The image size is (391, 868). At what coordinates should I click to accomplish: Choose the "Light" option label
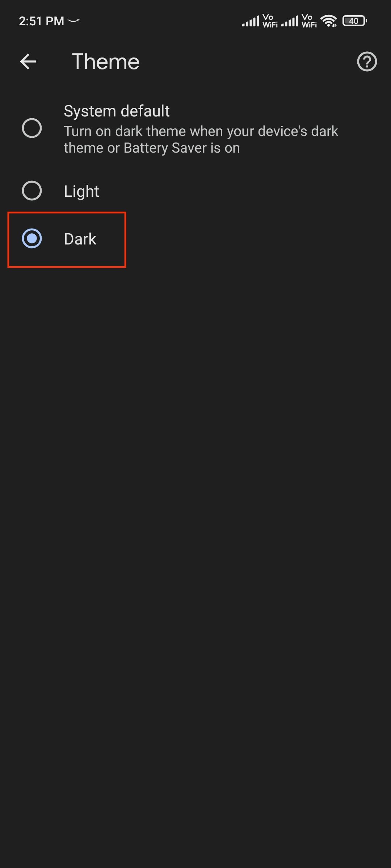(x=81, y=191)
